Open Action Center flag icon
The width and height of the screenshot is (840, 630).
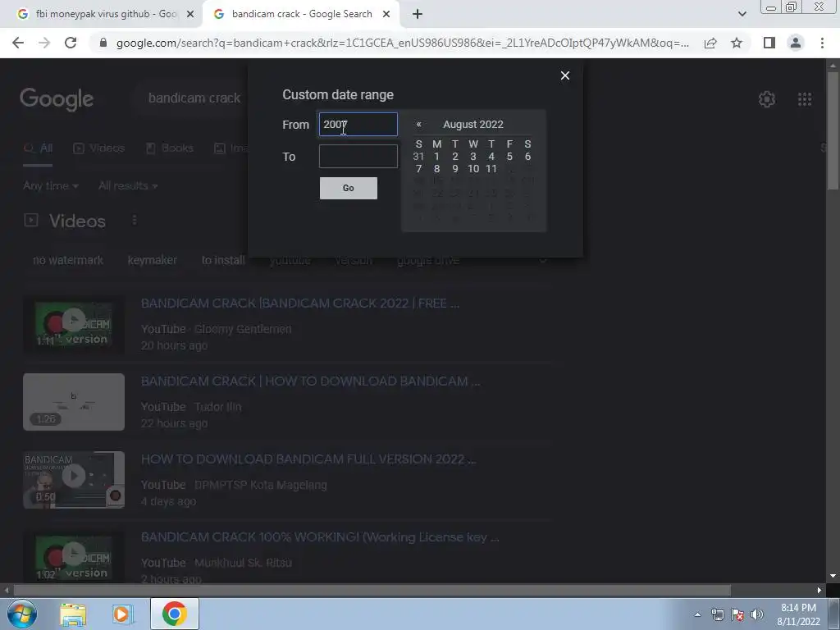737,614
